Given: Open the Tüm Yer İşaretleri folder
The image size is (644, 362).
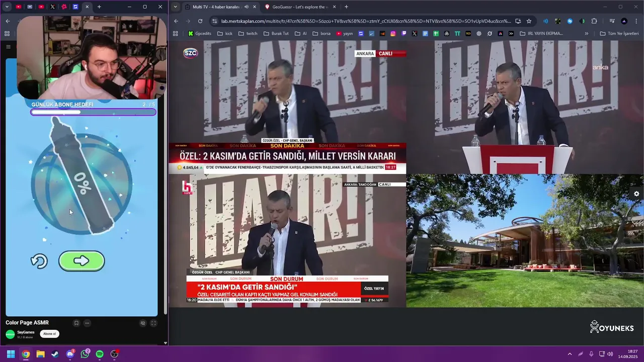Looking at the screenshot, I should coord(619,34).
